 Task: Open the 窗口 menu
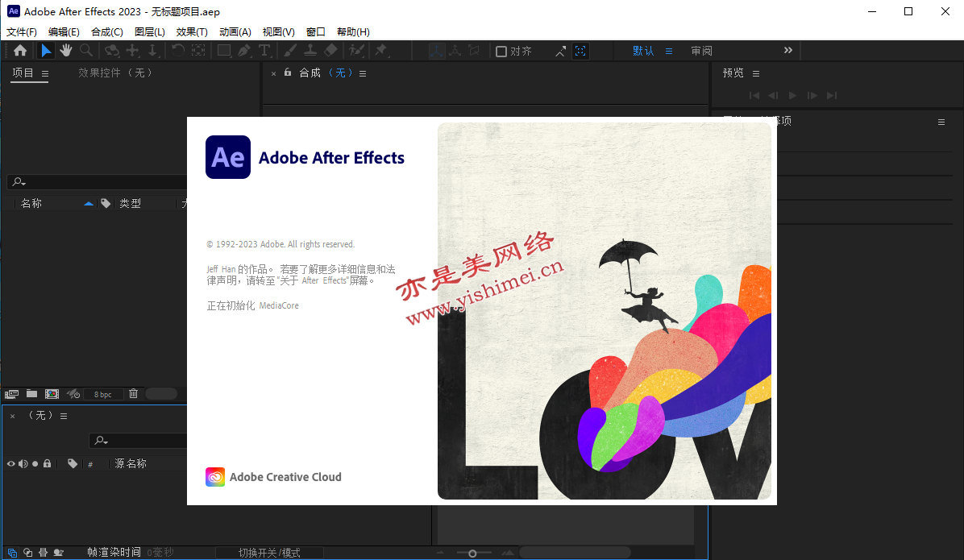[315, 32]
